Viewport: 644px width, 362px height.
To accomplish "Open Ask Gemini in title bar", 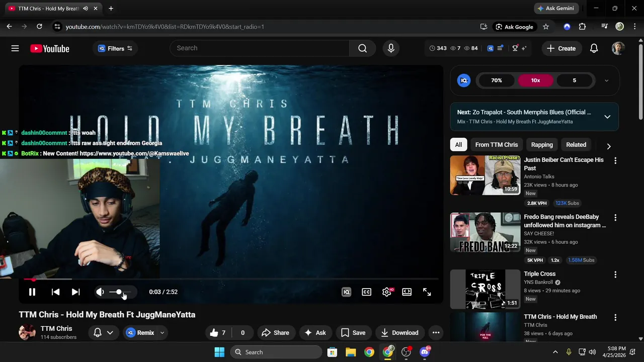I will (556, 9).
